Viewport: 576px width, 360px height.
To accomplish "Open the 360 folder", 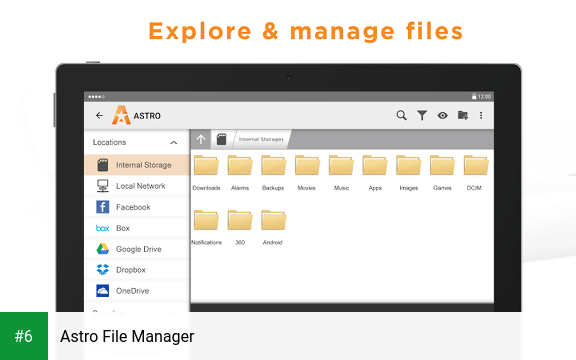I will click(x=240, y=227).
